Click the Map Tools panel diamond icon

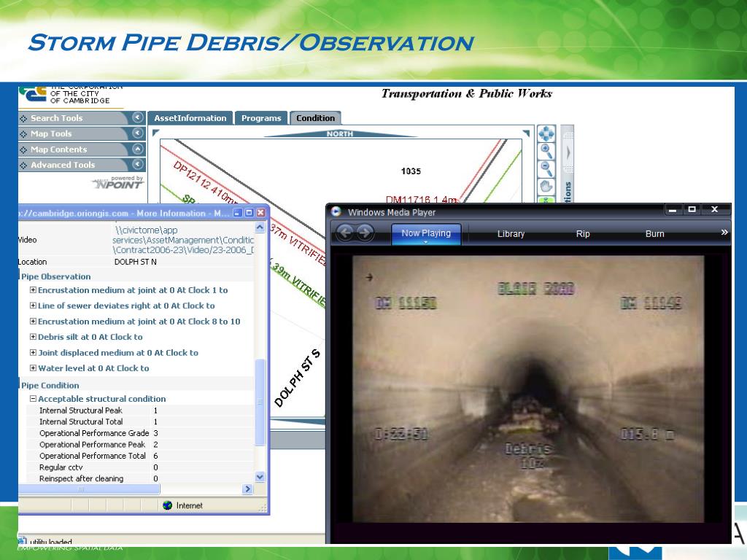point(23,134)
